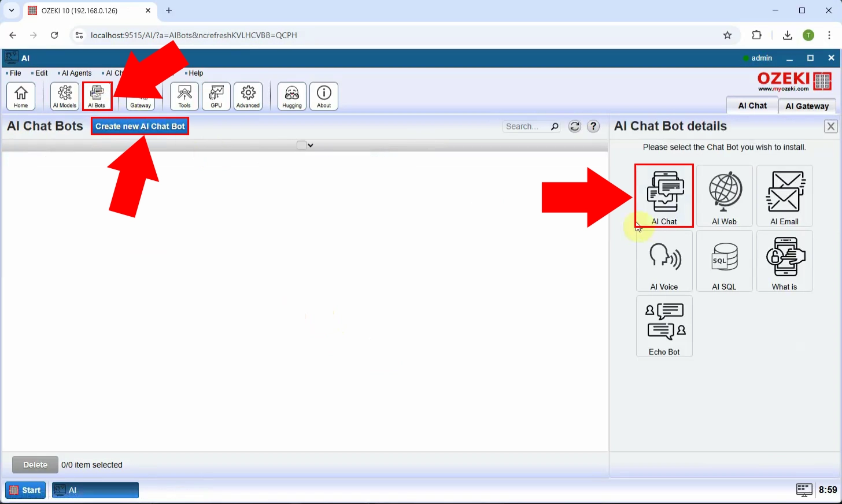Refresh the AI Chat Bots list

pyautogui.click(x=575, y=127)
